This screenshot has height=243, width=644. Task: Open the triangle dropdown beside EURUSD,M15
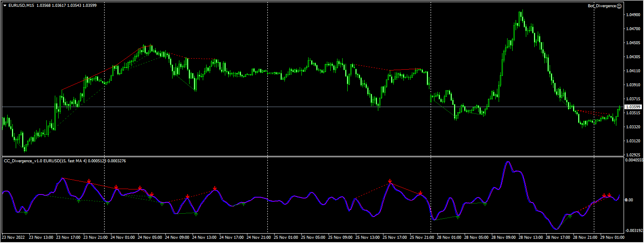click(5, 6)
